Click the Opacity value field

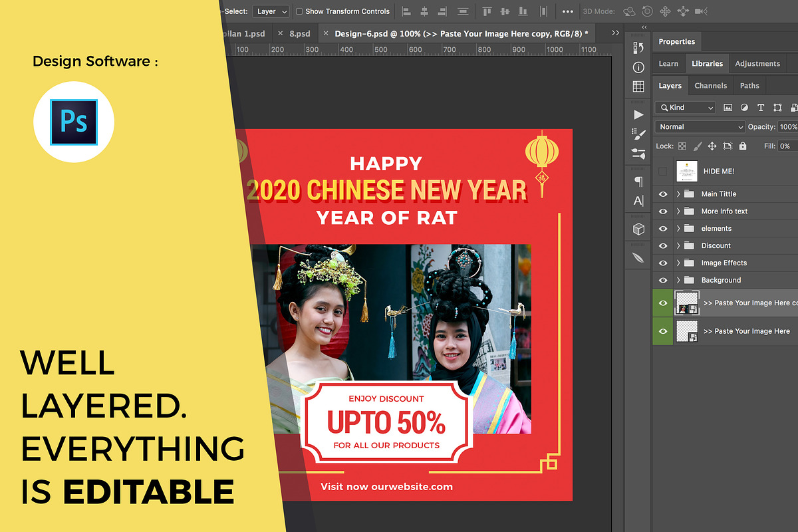coord(787,127)
